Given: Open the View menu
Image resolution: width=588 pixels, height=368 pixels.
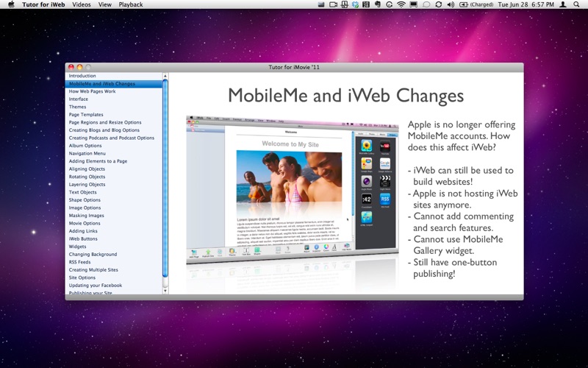Looking at the screenshot, I should (x=104, y=4).
